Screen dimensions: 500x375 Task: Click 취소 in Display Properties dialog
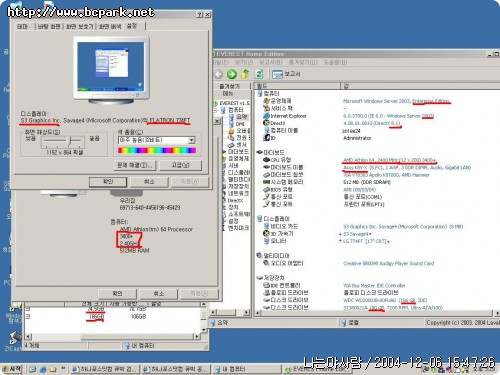(149, 182)
